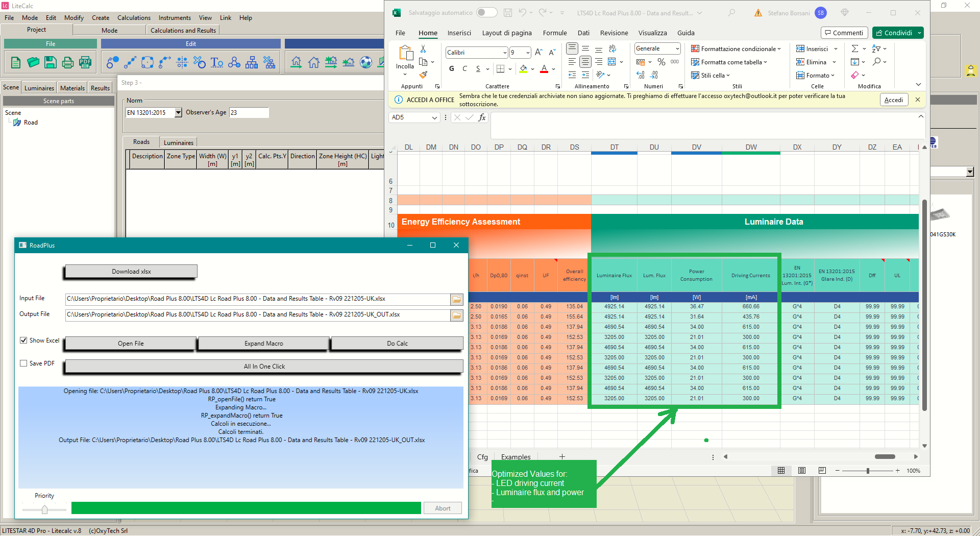
Task: Click Download xlsx button
Action: coord(131,272)
